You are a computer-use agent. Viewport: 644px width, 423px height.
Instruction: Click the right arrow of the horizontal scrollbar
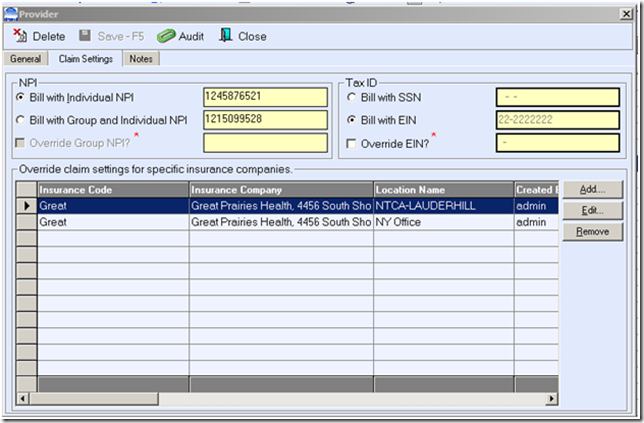point(552,398)
